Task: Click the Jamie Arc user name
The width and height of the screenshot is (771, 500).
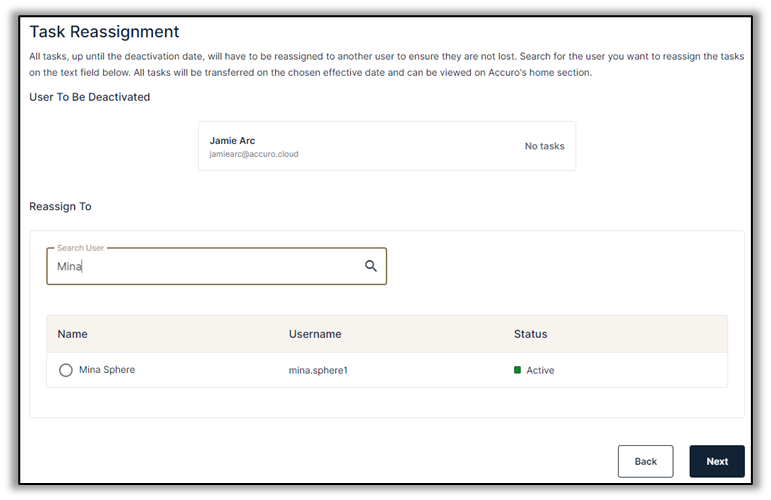Action: coord(232,141)
